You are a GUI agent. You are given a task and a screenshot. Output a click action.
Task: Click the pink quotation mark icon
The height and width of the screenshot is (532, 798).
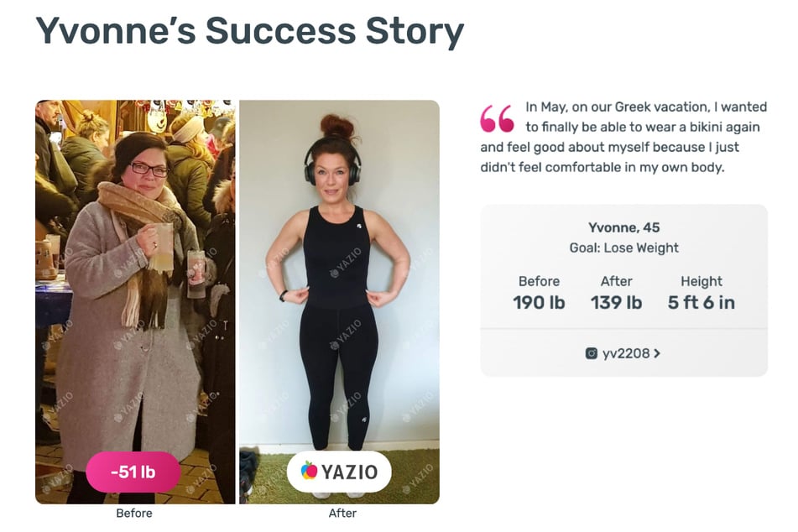coord(497,118)
